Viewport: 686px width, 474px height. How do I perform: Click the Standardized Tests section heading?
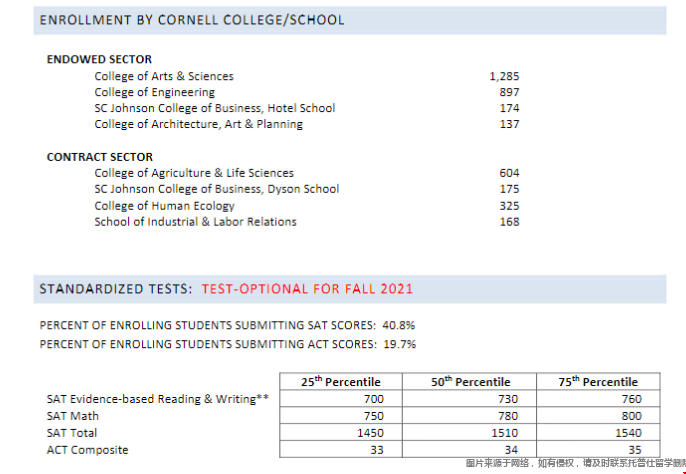(116, 289)
